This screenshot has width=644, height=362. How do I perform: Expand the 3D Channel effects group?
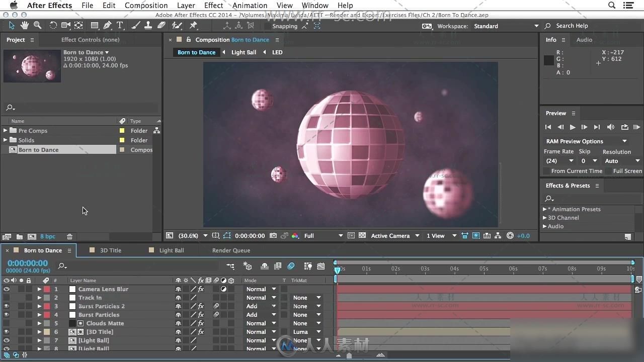[x=544, y=218]
